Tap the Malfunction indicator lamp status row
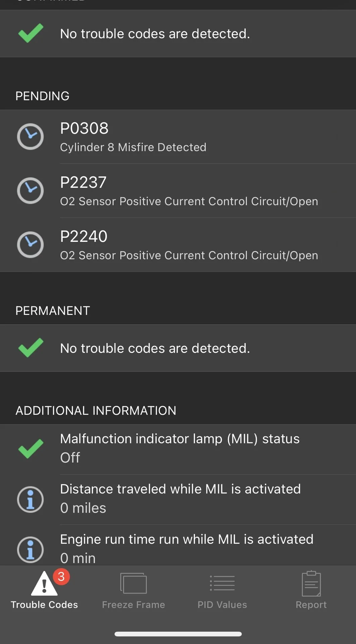This screenshot has height=644, width=356. (x=180, y=448)
